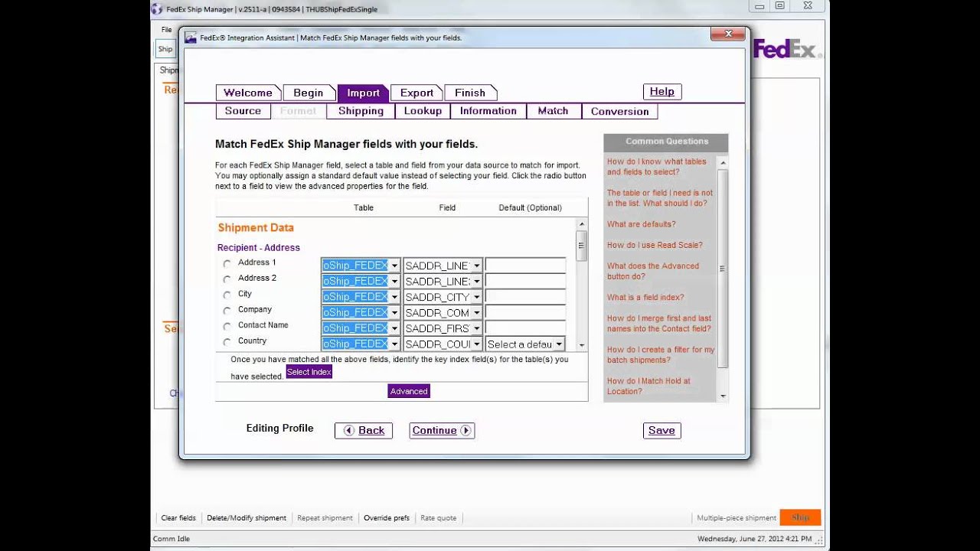Viewport: 980px width, 551px height.
Task: Click the Help button
Action: click(x=662, y=92)
